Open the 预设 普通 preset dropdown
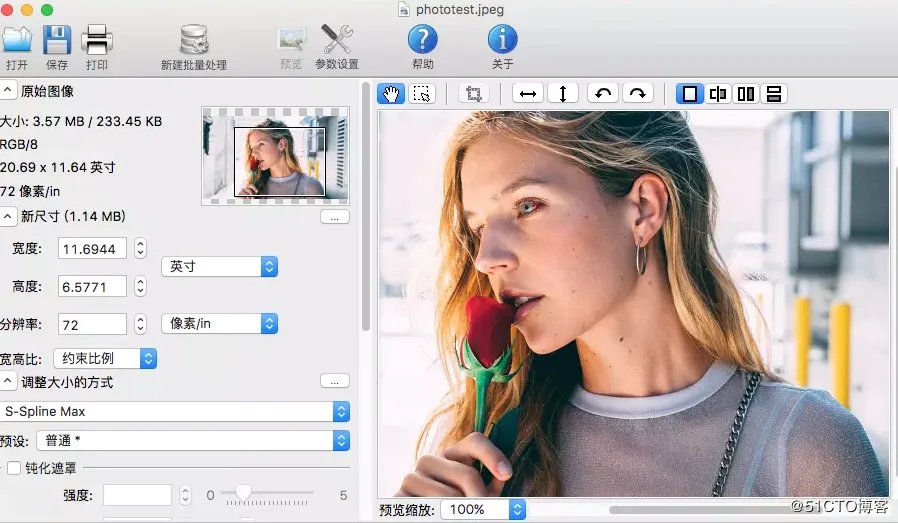Viewport: 898px width, 523px height. 193,441
